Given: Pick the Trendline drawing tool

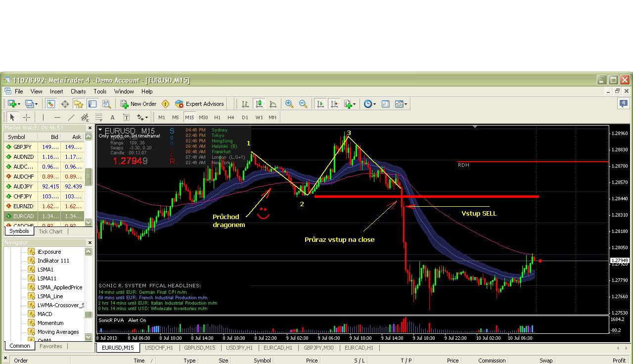Looking at the screenshot, I should (71, 117).
